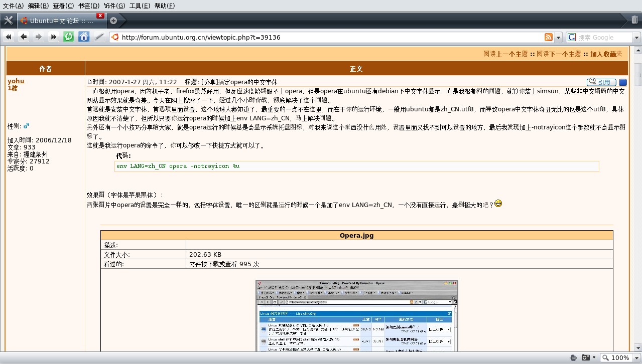642x364 pixels.
Task: Open the RSS feed icon
Action: pyautogui.click(x=549, y=37)
